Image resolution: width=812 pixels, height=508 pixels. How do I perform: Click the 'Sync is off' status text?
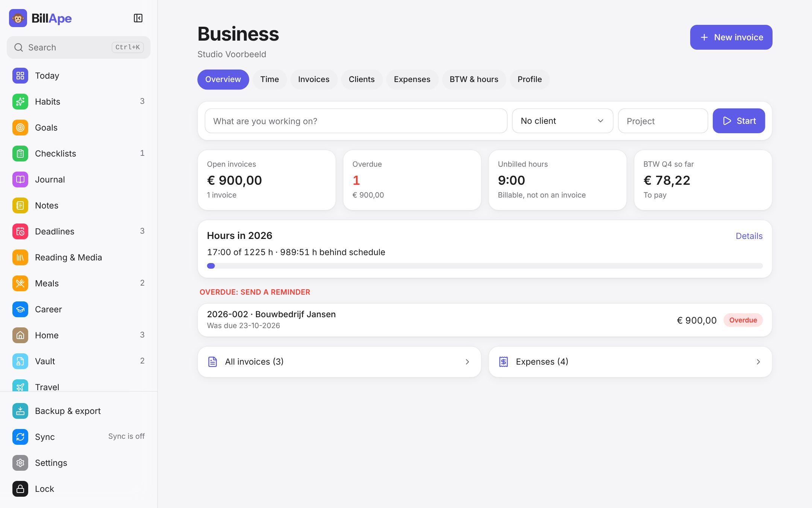126,436
